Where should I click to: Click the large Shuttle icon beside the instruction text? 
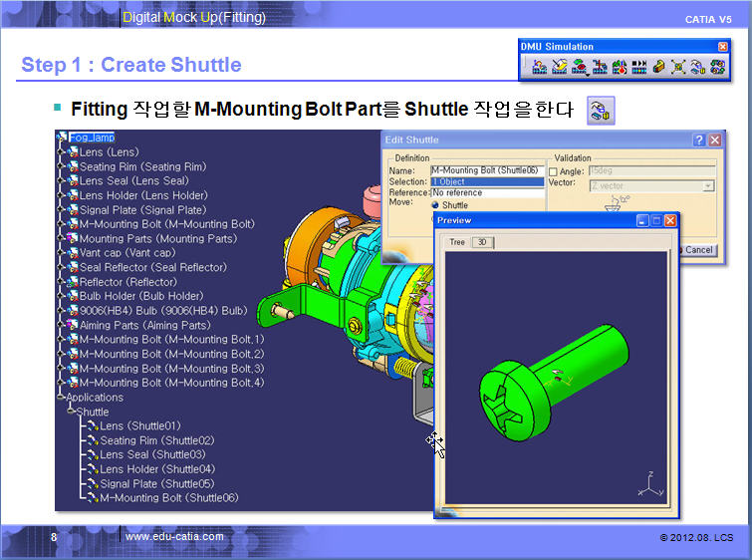601,111
